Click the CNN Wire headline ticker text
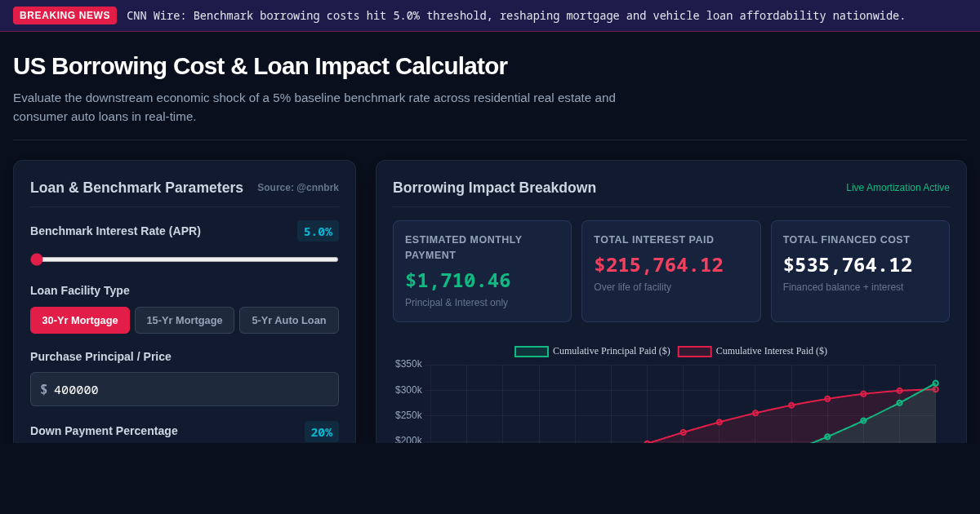This screenshot has height=514, width=980. pos(516,16)
